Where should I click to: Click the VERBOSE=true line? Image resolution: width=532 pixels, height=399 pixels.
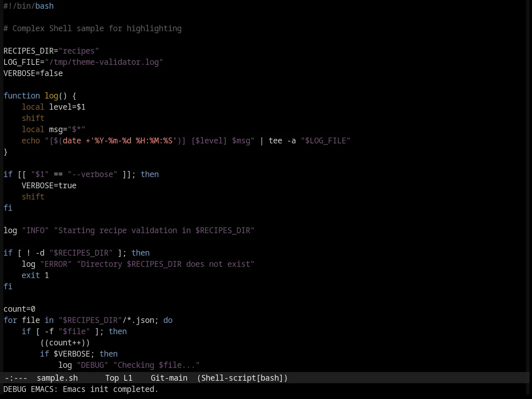point(49,185)
